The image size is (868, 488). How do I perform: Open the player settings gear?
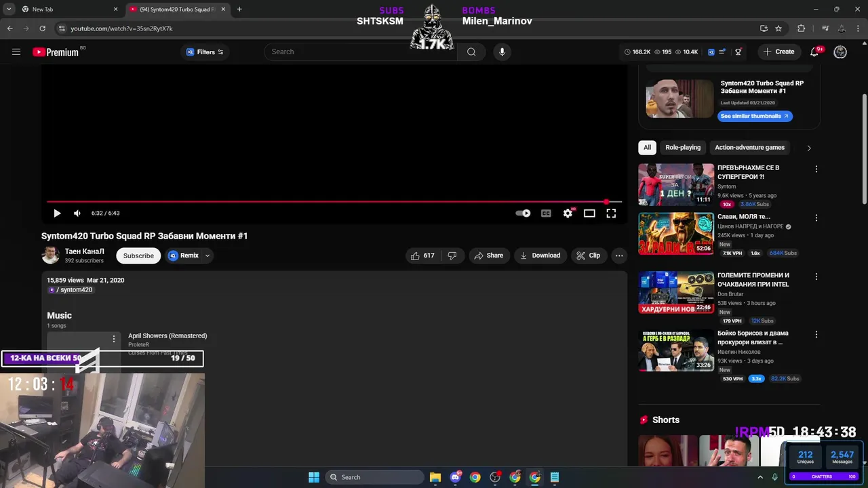click(568, 213)
